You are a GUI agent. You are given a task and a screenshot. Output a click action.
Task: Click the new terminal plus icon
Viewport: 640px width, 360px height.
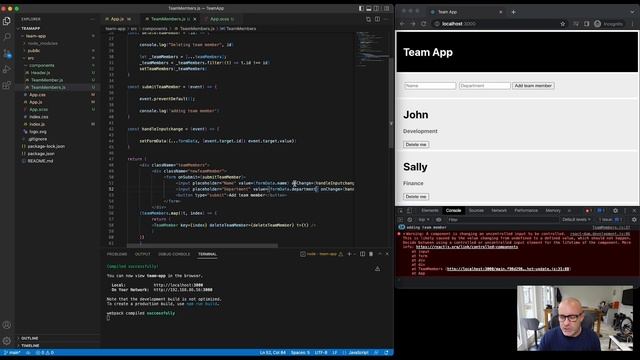pyautogui.click(x=349, y=254)
